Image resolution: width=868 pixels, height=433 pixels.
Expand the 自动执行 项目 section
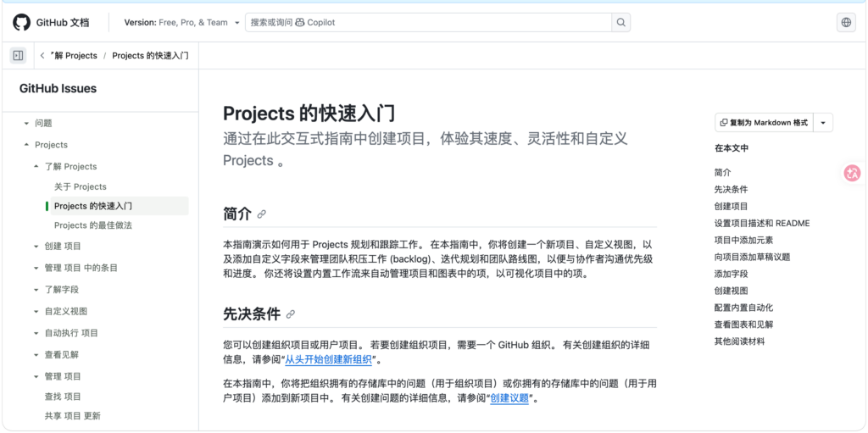[x=36, y=333]
